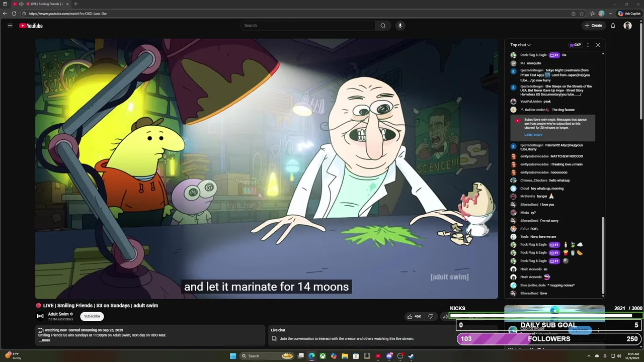Go back with browser back arrow
The height and width of the screenshot is (362, 644).
pyautogui.click(x=5, y=14)
